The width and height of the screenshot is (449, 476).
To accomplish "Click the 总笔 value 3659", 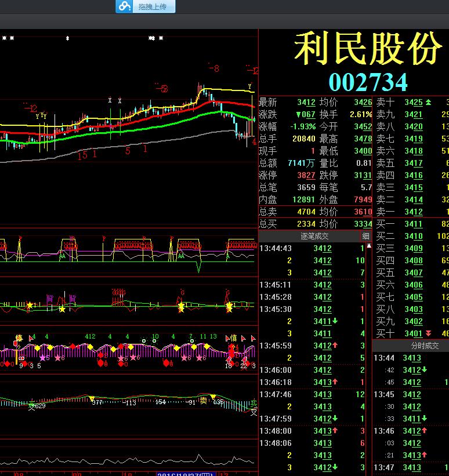I will (x=306, y=187).
